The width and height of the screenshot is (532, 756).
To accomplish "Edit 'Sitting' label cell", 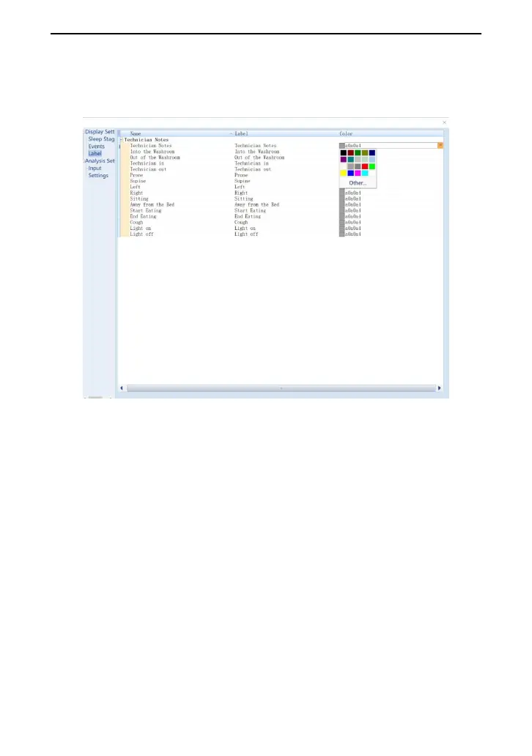I will click(x=243, y=199).
